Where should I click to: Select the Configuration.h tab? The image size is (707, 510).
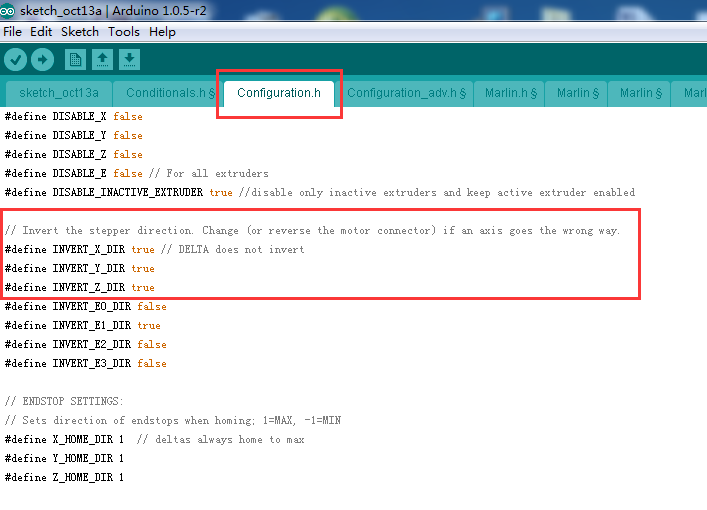coord(279,93)
